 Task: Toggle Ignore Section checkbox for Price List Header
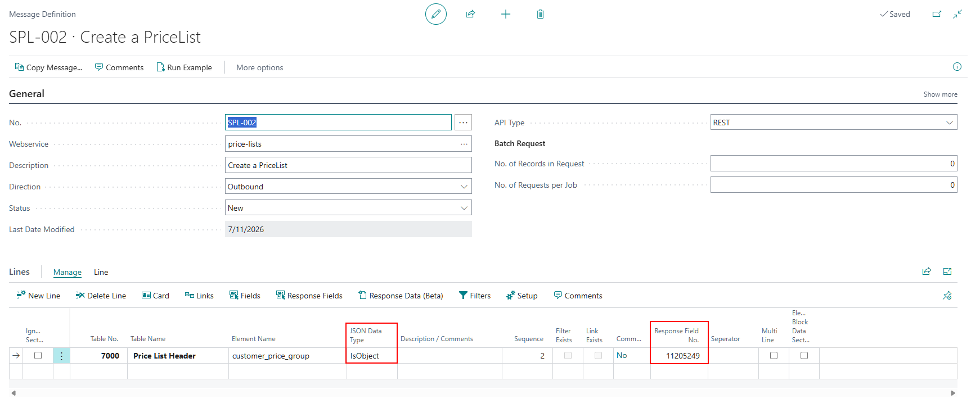coord(38,356)
